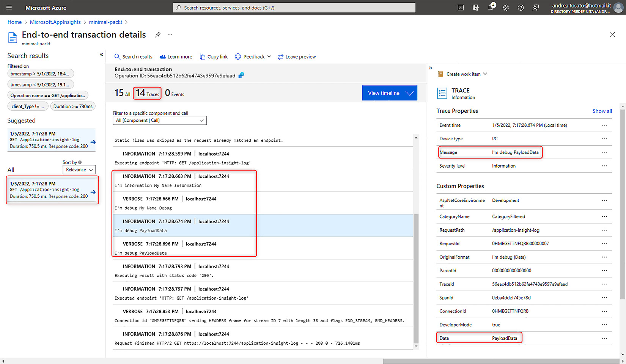
Task: Click the horizontal scrollbar at page bottom
Action: pos(501,361)
